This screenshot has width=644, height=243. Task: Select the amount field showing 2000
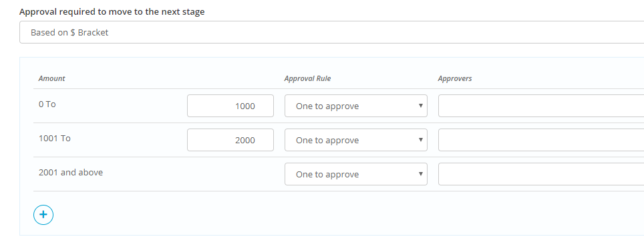tap(230, 140)
